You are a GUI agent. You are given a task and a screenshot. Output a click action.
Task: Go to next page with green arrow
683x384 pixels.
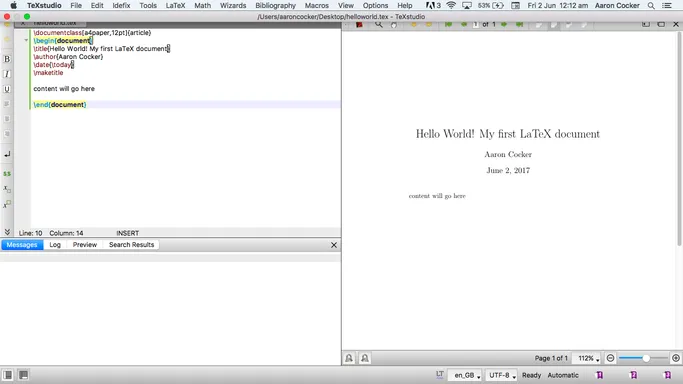coord(504,24)
